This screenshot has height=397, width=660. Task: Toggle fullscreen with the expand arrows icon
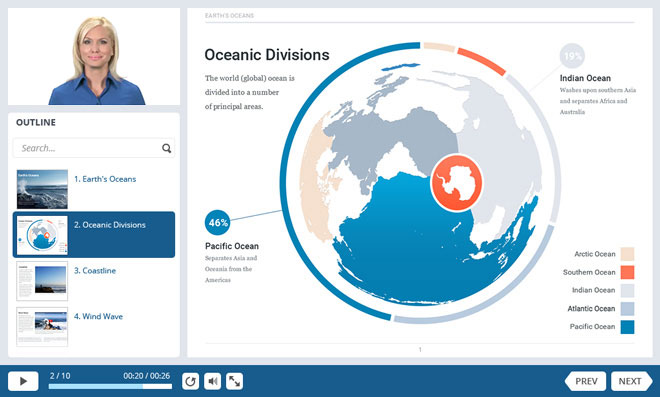(234, 381)
